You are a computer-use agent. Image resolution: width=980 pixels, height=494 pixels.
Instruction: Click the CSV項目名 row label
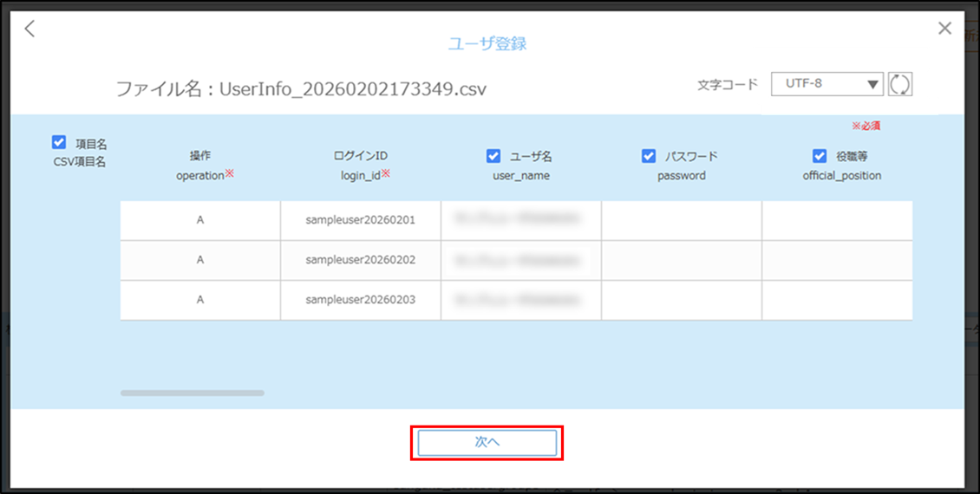[80, 162]
